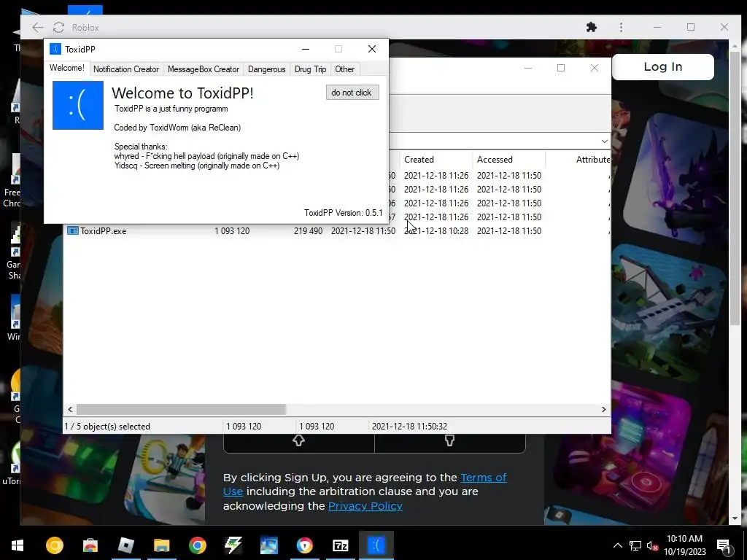Viewport: 747px width, 560px height.
Task: Open the Windows Start menu
Action: click(18, 545)
